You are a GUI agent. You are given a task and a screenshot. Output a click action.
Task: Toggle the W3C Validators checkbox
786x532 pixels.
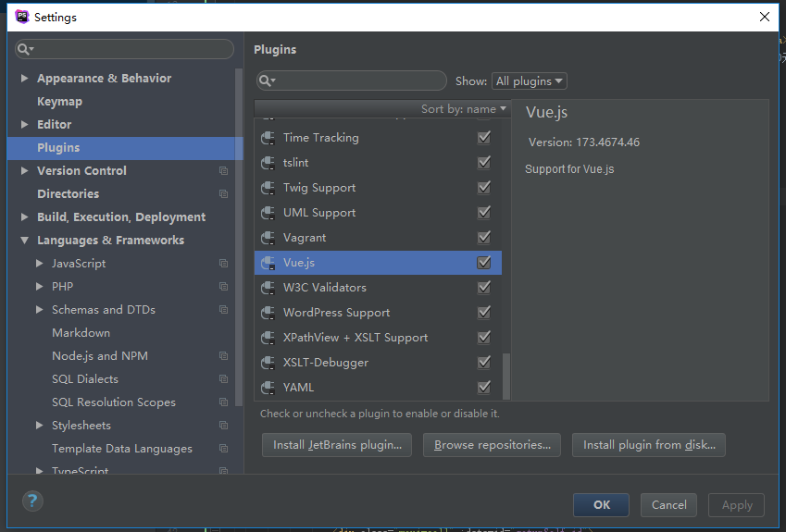click(x=484, y=287)
